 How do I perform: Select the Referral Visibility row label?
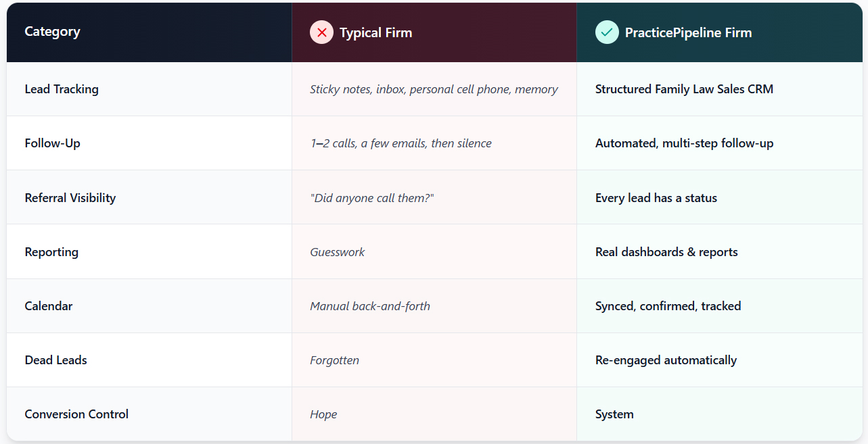coord(70,198)
